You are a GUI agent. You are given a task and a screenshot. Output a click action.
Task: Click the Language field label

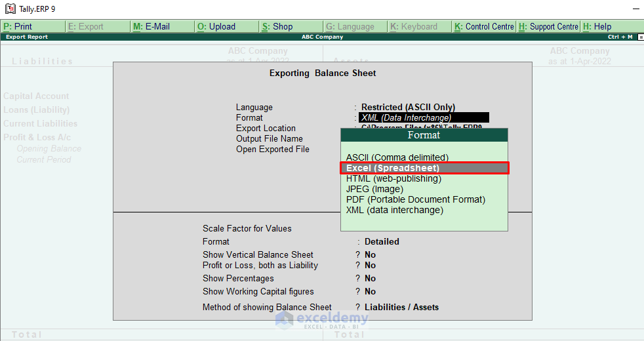pos(254,108)
